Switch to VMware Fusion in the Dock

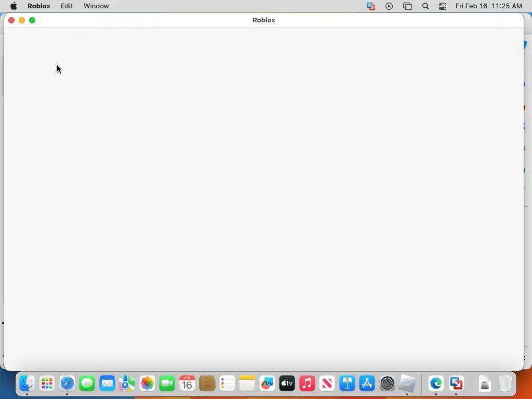pyautogui.click(x=456, y=384)
